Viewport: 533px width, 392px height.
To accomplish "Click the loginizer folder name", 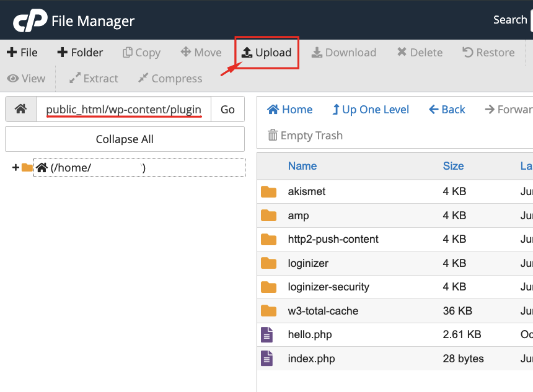I will [x=308, y=263].
